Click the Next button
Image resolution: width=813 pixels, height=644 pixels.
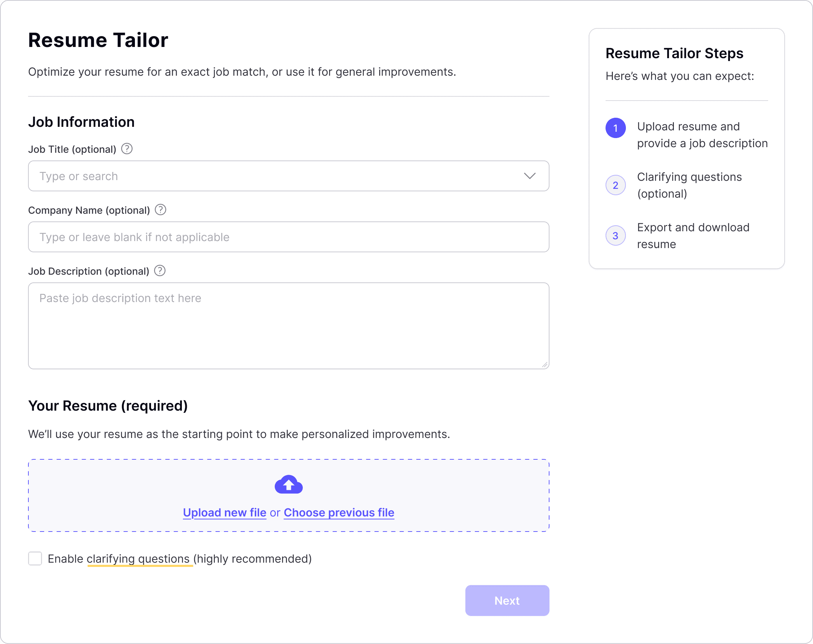507,600
